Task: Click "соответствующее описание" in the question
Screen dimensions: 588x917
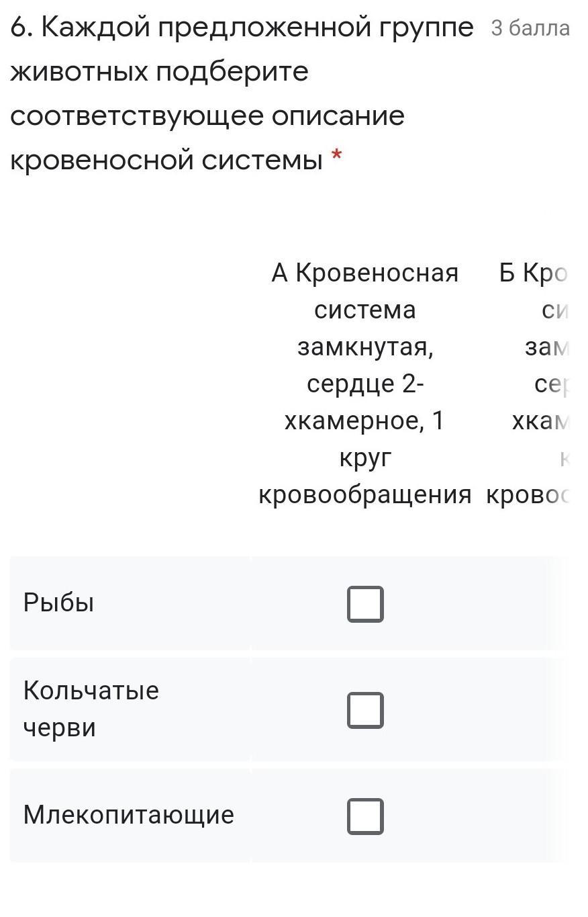Action: (x=207, y=116)
